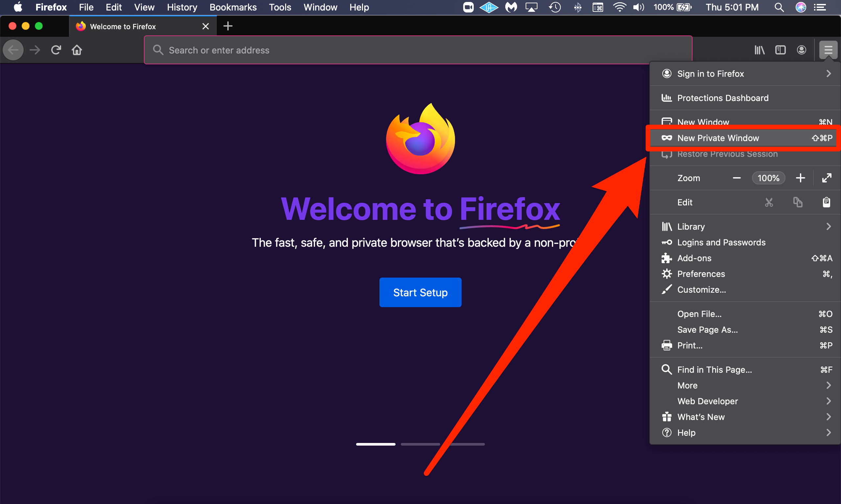
Task: Click the Start Setup button
Action: [x=420, y=293]
